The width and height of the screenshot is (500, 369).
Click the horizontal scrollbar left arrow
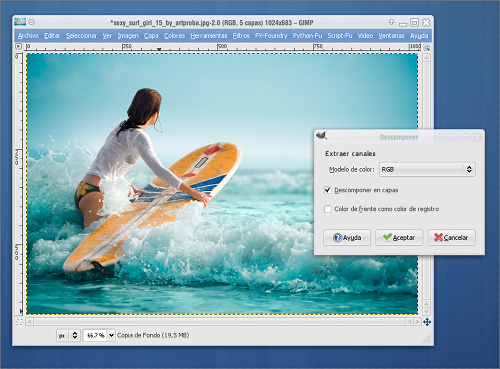(29, 322)
